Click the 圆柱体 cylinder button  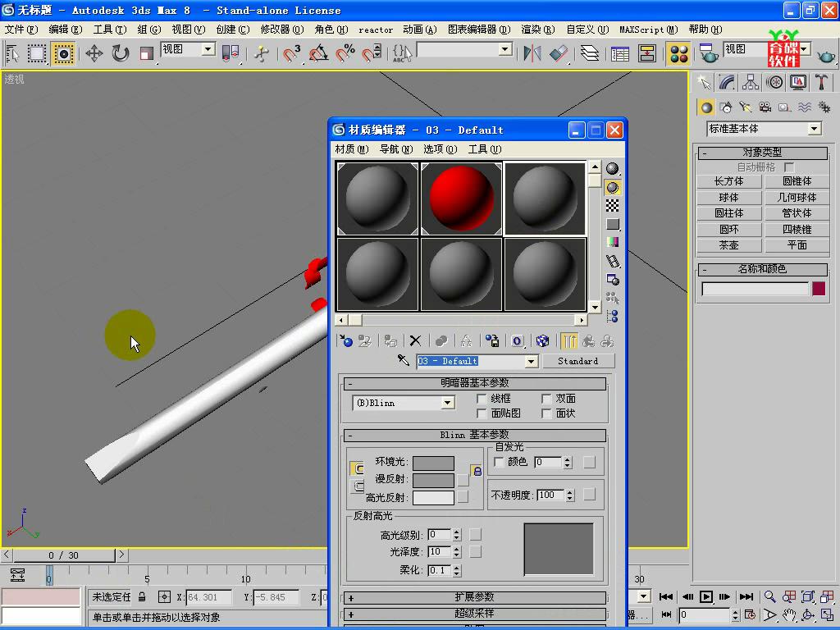[x=729, y=213]
